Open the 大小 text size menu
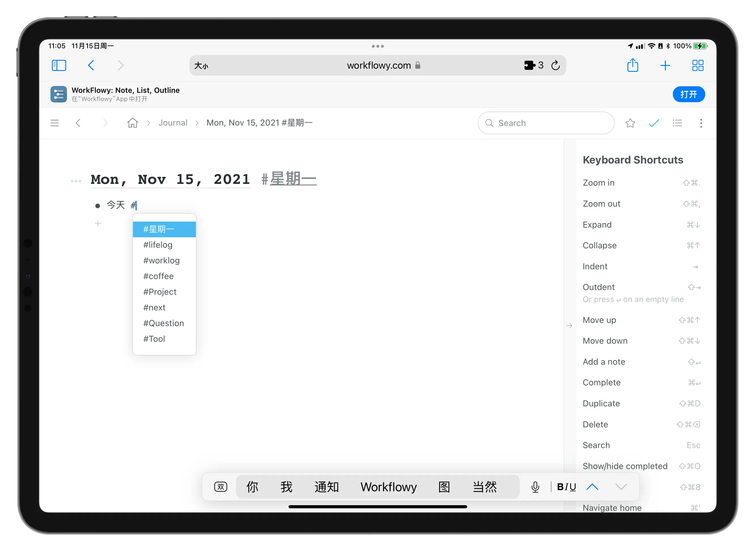 [201, 66]
